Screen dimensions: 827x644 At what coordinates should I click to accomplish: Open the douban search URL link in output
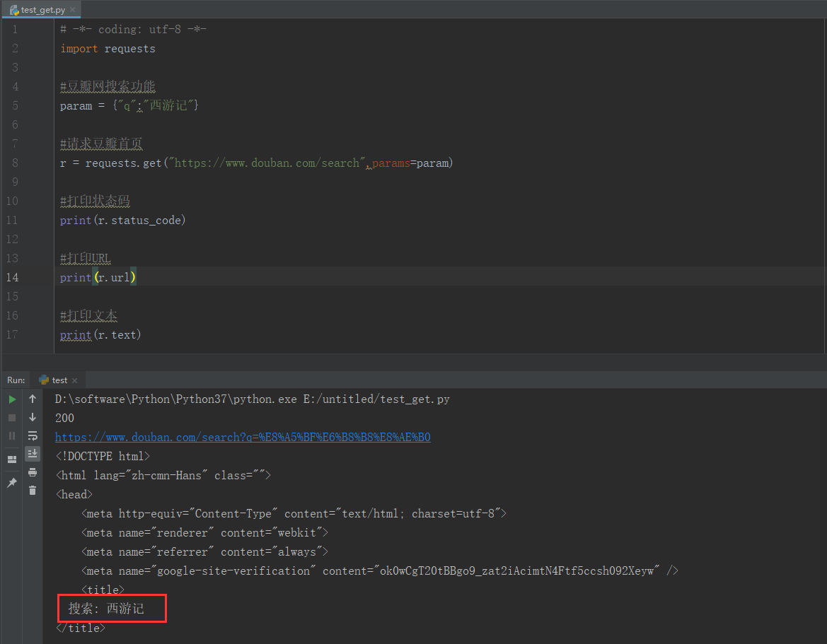click(x=243, y=437)
